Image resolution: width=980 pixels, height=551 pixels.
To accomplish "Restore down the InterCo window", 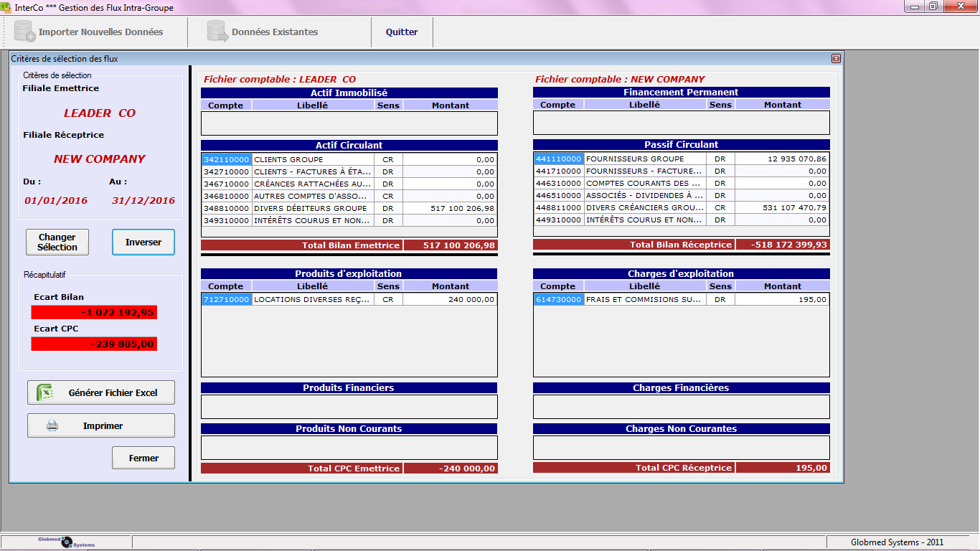I will [x=933, y=6].
